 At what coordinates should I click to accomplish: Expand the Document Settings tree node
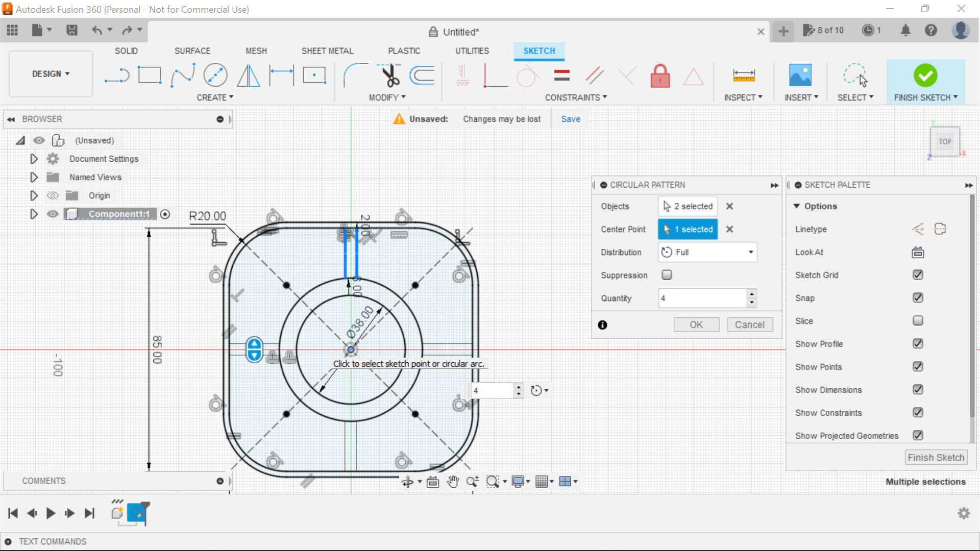coord(34,159)
